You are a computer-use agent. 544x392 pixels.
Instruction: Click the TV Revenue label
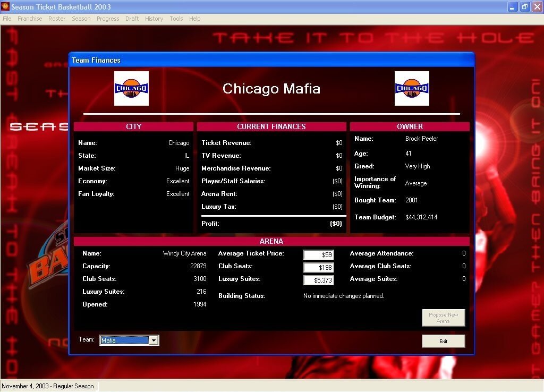click(221, 156)
